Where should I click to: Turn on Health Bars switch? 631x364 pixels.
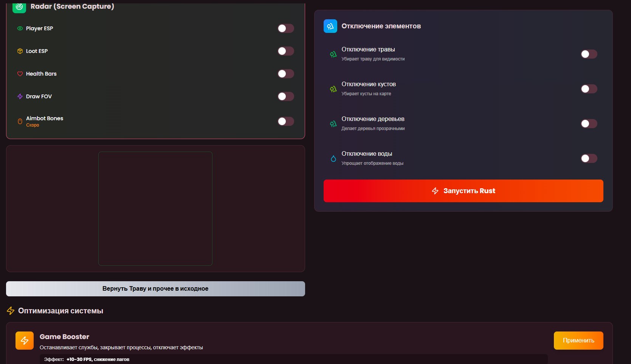[x=286, y=74]
